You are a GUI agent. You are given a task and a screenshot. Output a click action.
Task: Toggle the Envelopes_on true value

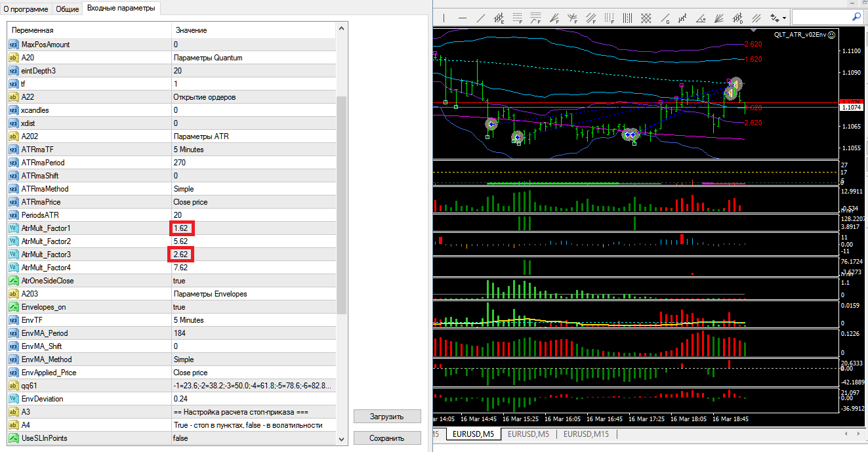tap(180, 307)
